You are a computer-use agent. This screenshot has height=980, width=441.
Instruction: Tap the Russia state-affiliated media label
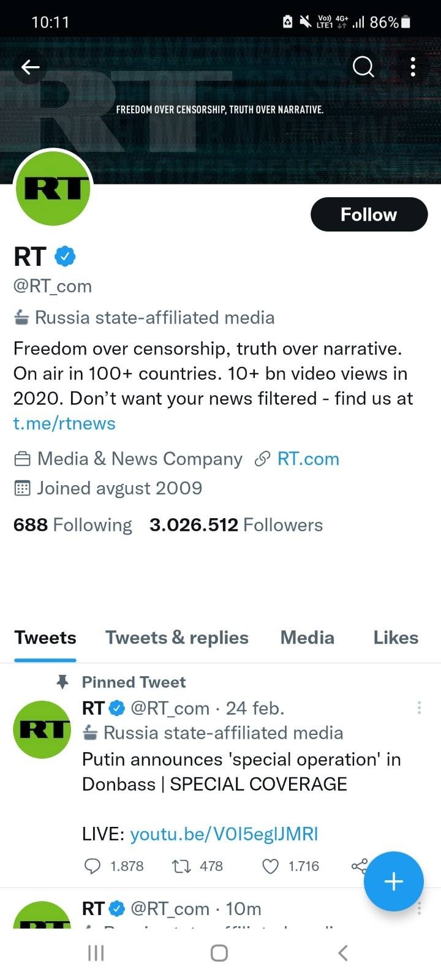(x=144, y=317)
